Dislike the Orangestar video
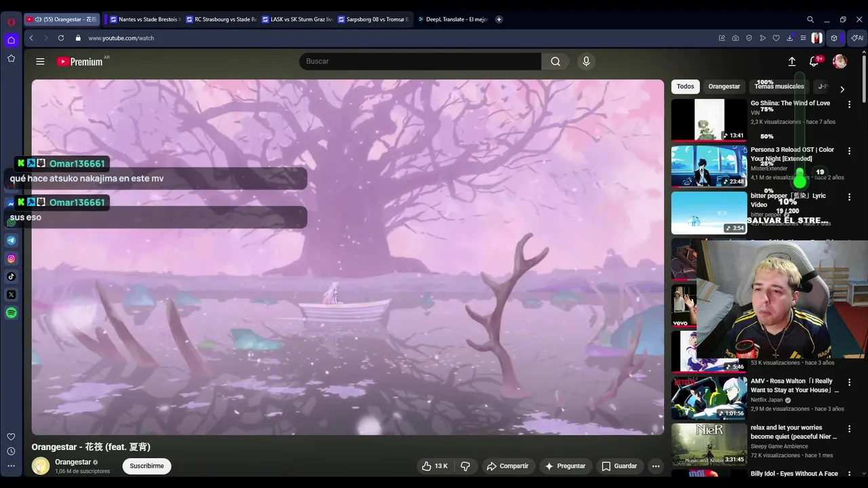Viewport: 868px width, 488px height. (x=465, y=466)
